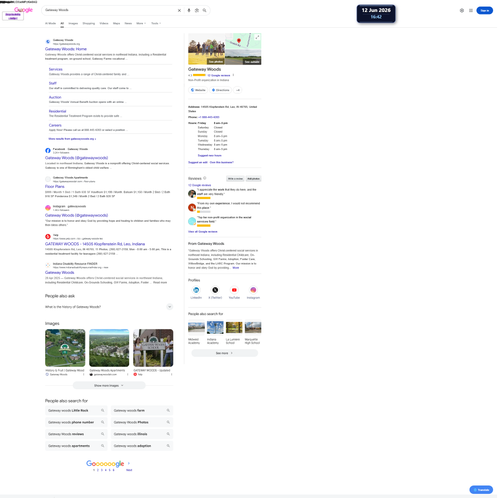Switch to the Shopping tab
This screenshot has height=498, width=500.
point(89,23)
